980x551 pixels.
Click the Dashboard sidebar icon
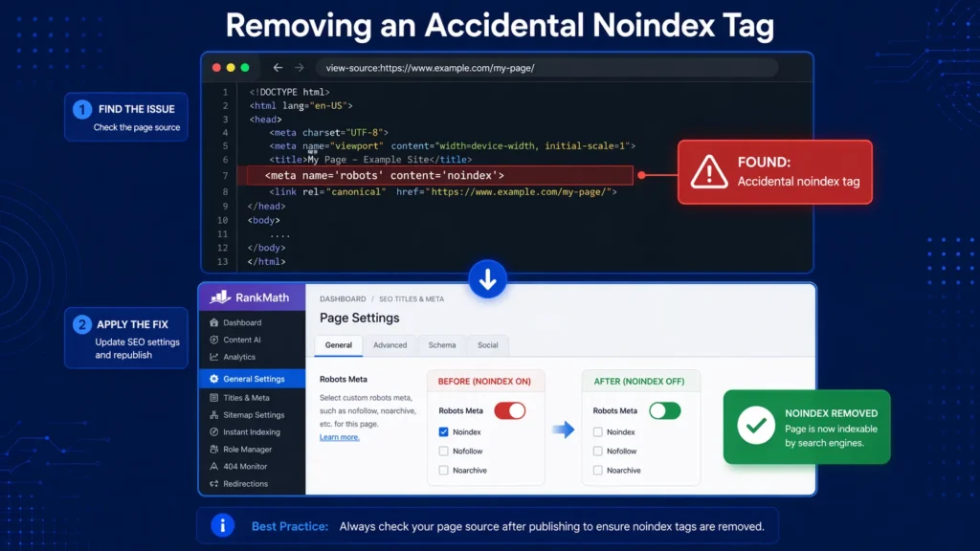pyautogui.click(x=214, y=323)
